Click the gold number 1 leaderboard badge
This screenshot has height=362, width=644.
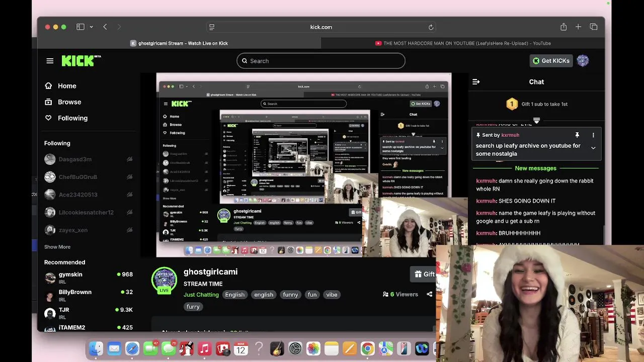[x=512, y=104]
